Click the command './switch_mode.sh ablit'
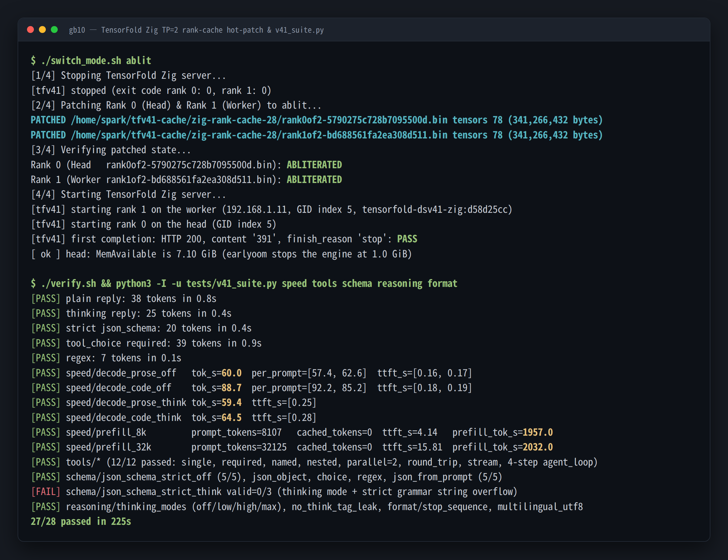Image resolution: width=728 pixels, height=560 pixels. pyautogui.click(x=96, y=61)
